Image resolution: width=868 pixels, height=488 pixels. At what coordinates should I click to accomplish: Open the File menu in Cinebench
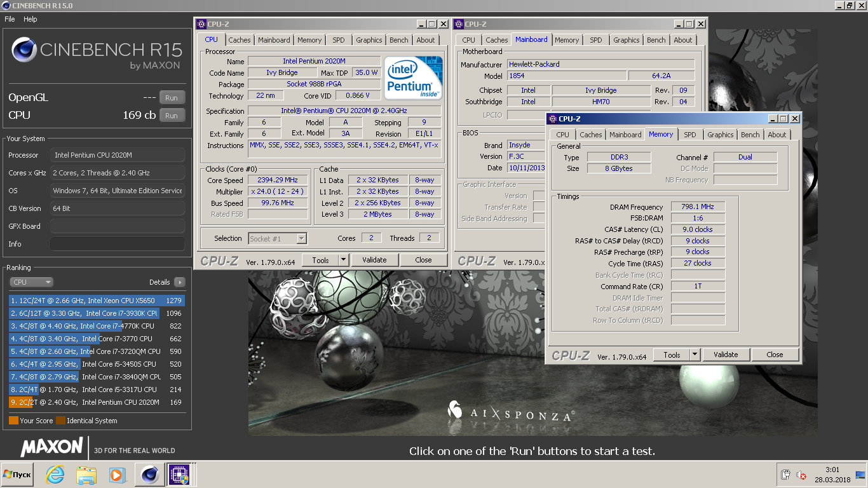(x=10, y=19)
